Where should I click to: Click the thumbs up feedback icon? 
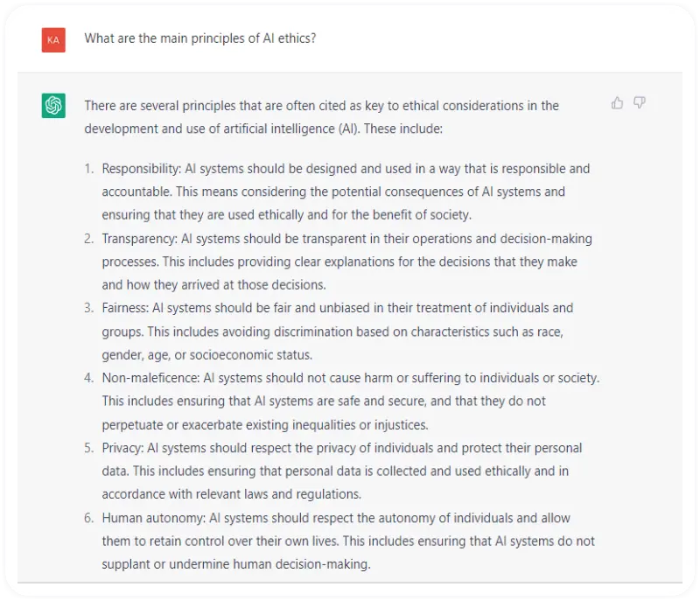(617, 103)
